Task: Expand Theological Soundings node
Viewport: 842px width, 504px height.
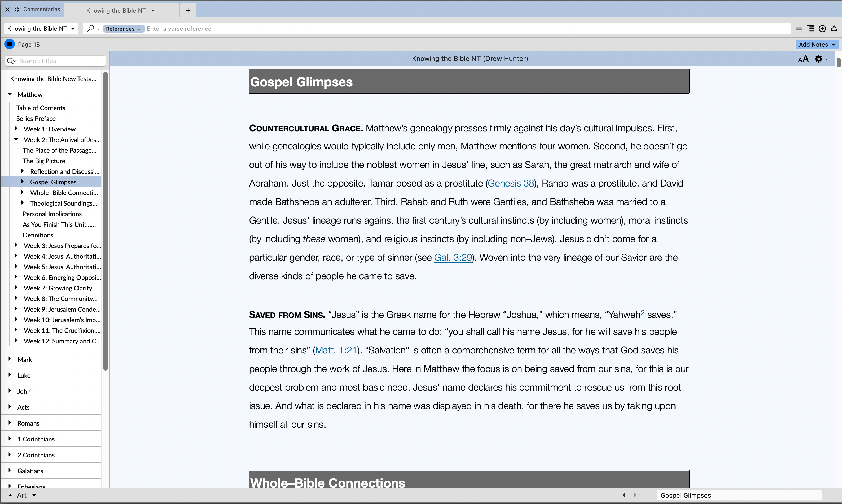Action: pyautogui.click(x=23, y=203)
